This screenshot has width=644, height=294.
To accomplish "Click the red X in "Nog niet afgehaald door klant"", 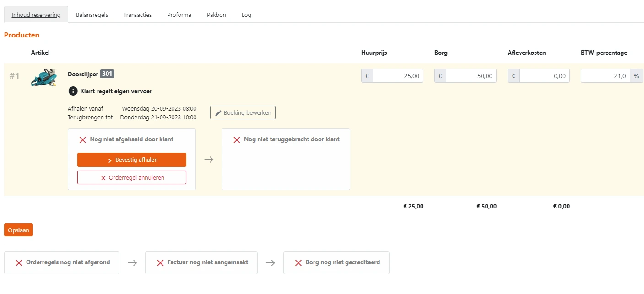I will pos(83,139).
